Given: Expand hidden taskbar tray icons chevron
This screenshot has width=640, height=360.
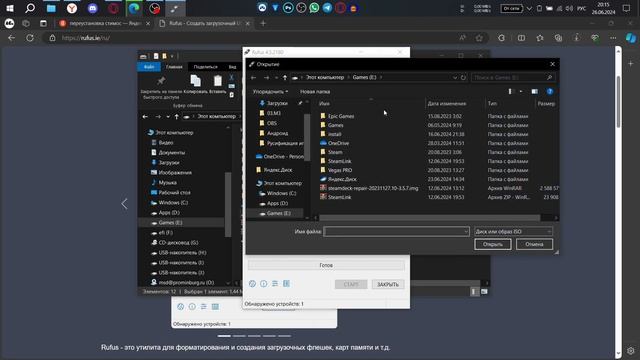Looking at the screenshot, I should pos(529,8).
